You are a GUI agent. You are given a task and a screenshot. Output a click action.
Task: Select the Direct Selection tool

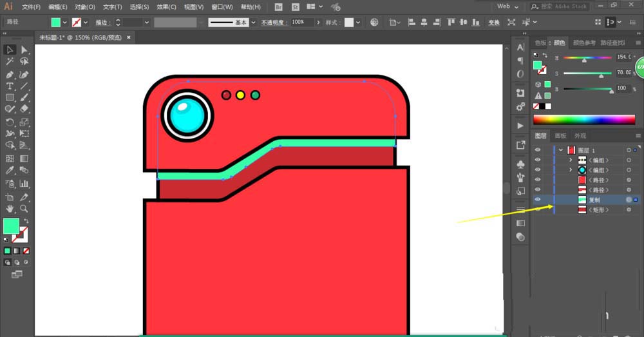click(24, 50)
